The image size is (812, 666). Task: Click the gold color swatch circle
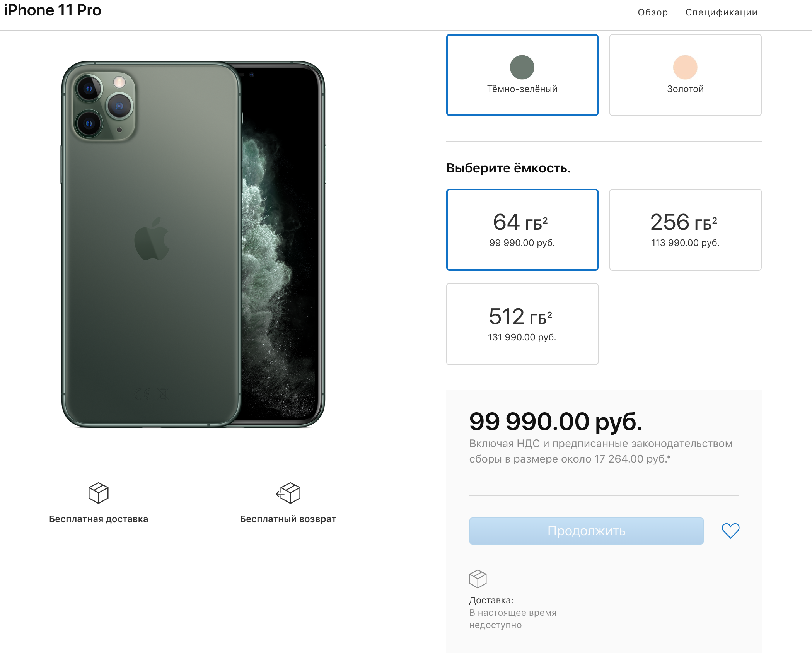point(685,67)
